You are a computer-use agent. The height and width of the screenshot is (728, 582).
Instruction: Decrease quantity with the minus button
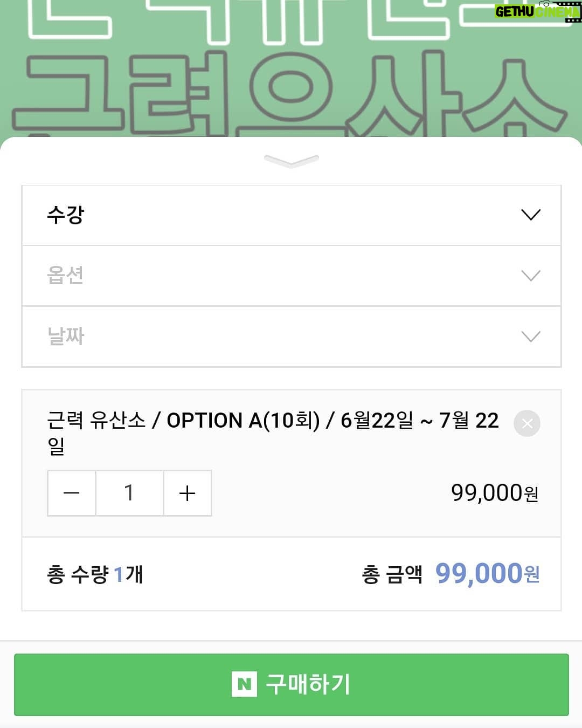(x=72, y=493)
